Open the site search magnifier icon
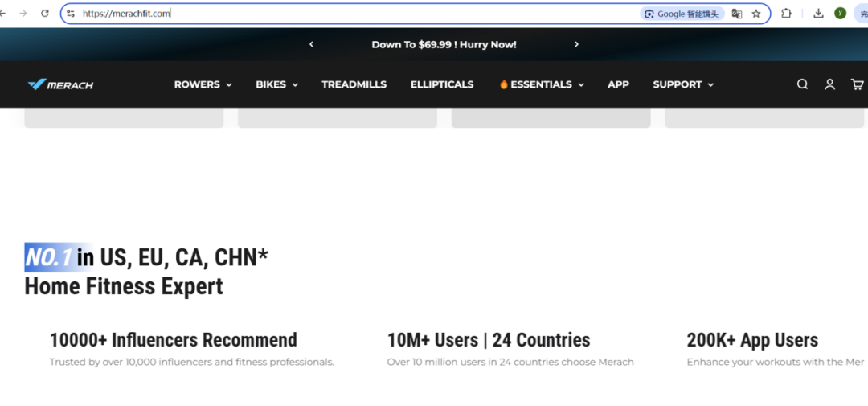This screenshot has height=406, width=868. (x=802, y=84)
